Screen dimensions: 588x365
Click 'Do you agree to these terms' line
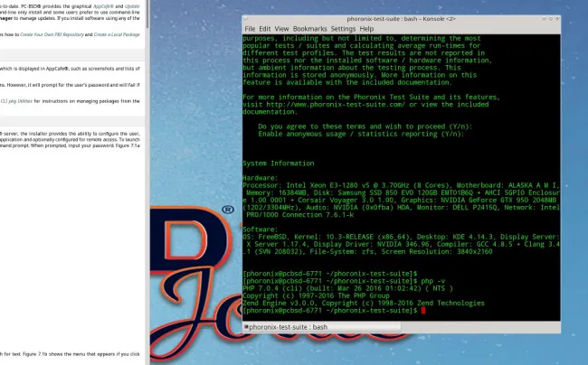click(365, 126)
